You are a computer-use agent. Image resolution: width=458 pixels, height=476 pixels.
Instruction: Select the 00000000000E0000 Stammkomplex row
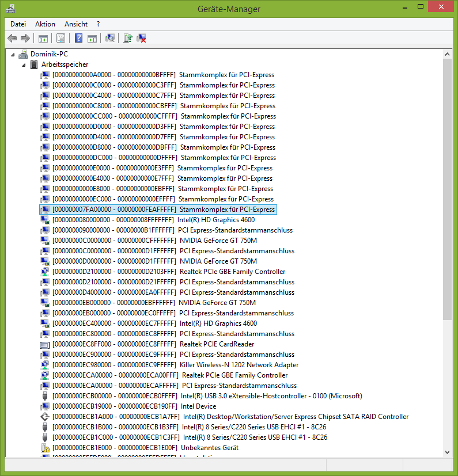click(x=162, y=168)
